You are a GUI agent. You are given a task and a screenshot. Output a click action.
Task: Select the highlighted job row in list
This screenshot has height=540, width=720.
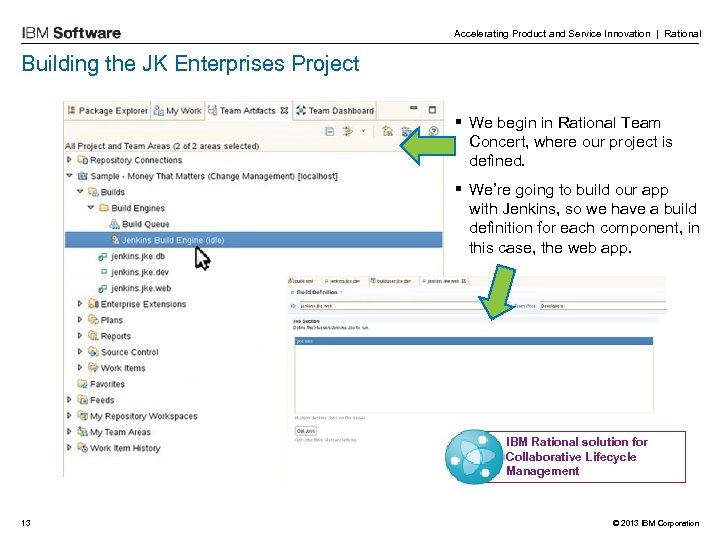473,341
